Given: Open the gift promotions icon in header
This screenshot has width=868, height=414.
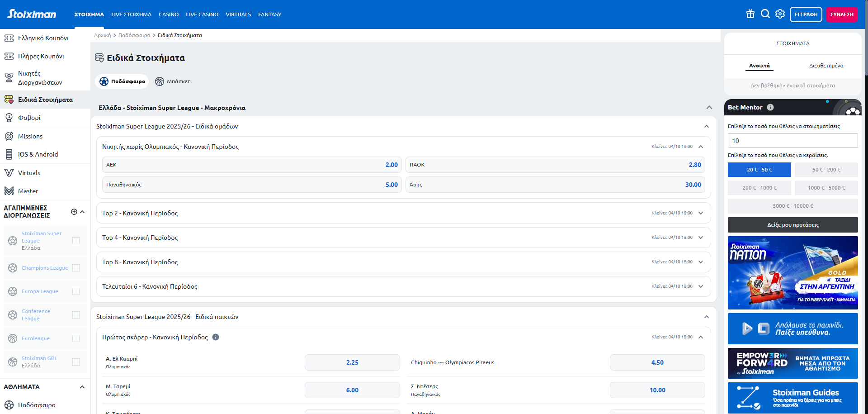Looking at the screenshot, I should point(750,14).
